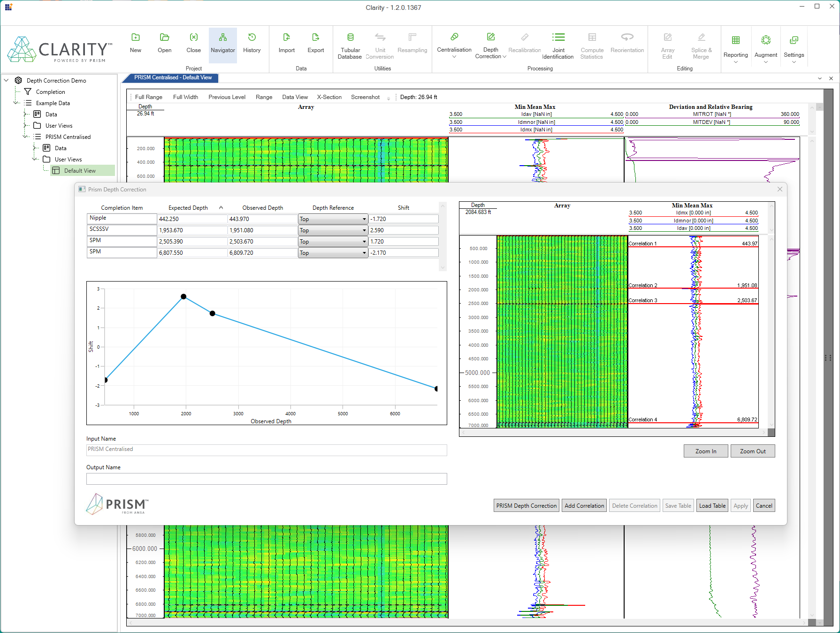Click the Array Edit icon
This screenshot has width=840, height=633.
667,46
